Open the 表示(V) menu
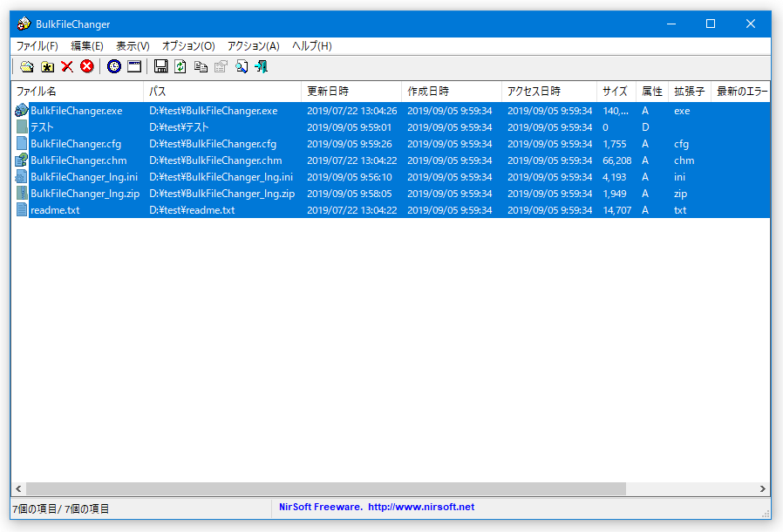The height and width of the screenshot is (532, 783). 133,46
